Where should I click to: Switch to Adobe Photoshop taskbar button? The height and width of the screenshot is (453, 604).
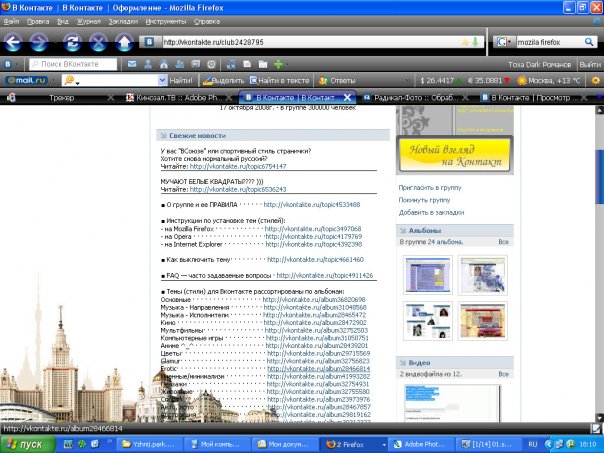coord(420,444)
